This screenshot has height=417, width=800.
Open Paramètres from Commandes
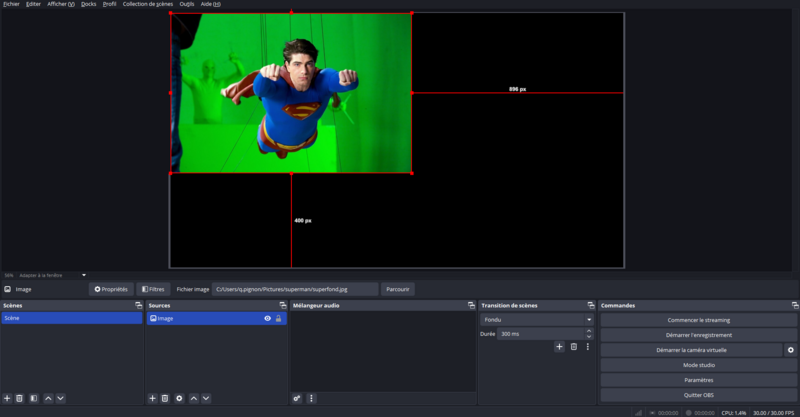click(698, 380)
